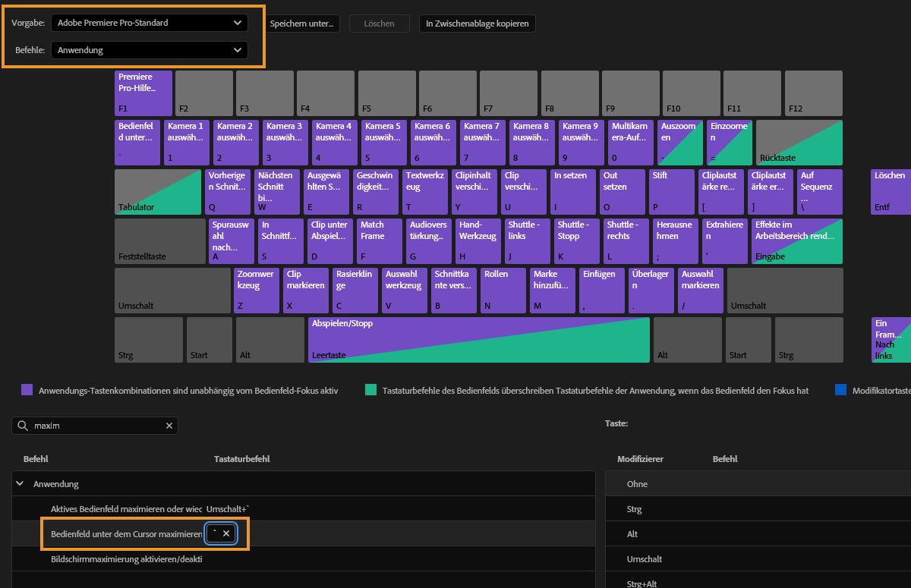This screenshot has width=911, height=588.
Task: Select the Rücktaste key on the keyboard
Action: click(x=799, y=142)
